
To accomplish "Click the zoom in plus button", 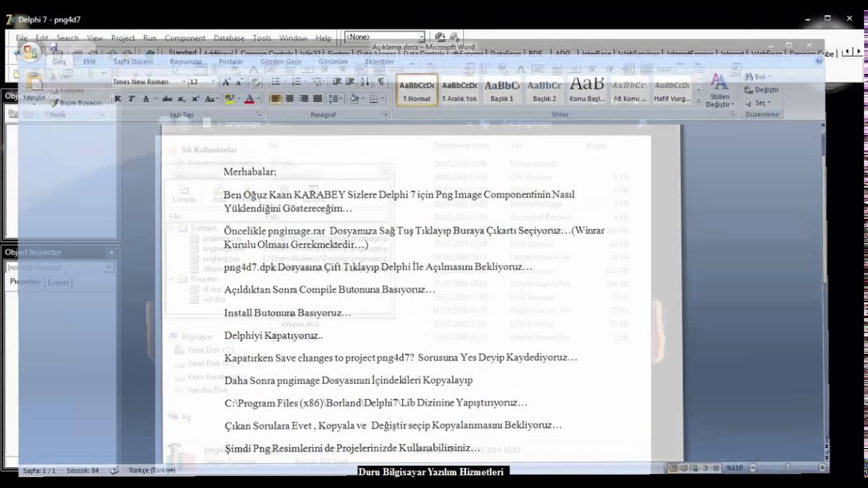I will pos(821,467).
